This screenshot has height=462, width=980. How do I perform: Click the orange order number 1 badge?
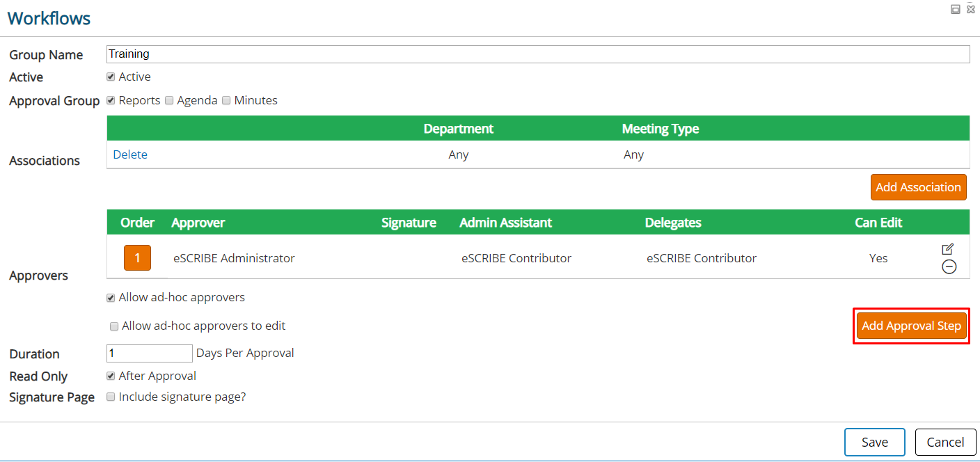(x=137, y=257)
